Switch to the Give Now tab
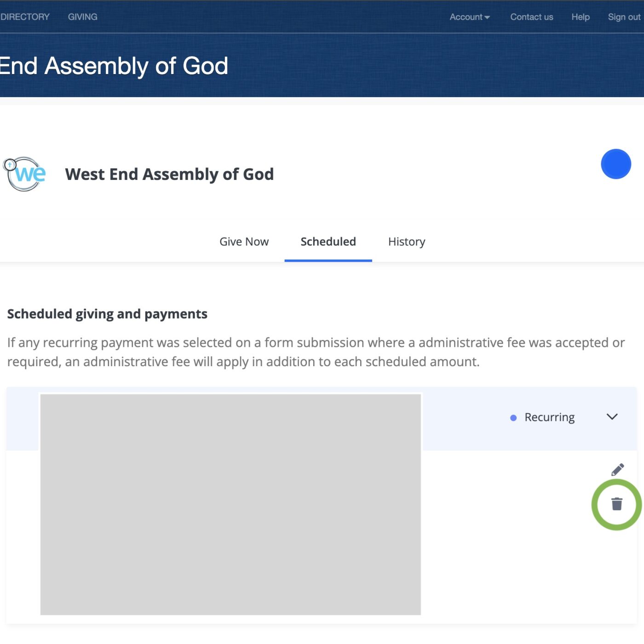The height and width of the screenshot is (644, 644). pos(244,241)
